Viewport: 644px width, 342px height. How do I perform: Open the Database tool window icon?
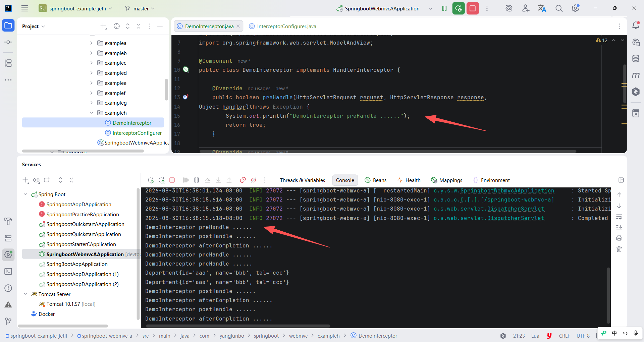tap(636, 58)
